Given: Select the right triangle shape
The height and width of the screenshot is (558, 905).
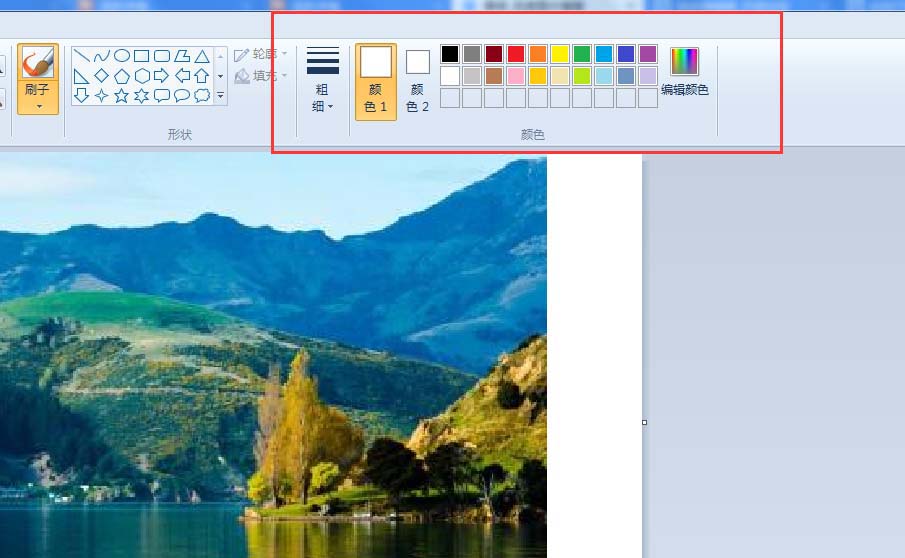Looking at the screenshot, I should [x=82, y=76].
